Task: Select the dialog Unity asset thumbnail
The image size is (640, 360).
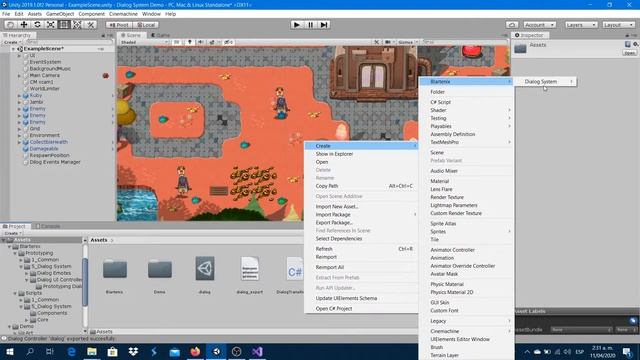Action: 205,268
